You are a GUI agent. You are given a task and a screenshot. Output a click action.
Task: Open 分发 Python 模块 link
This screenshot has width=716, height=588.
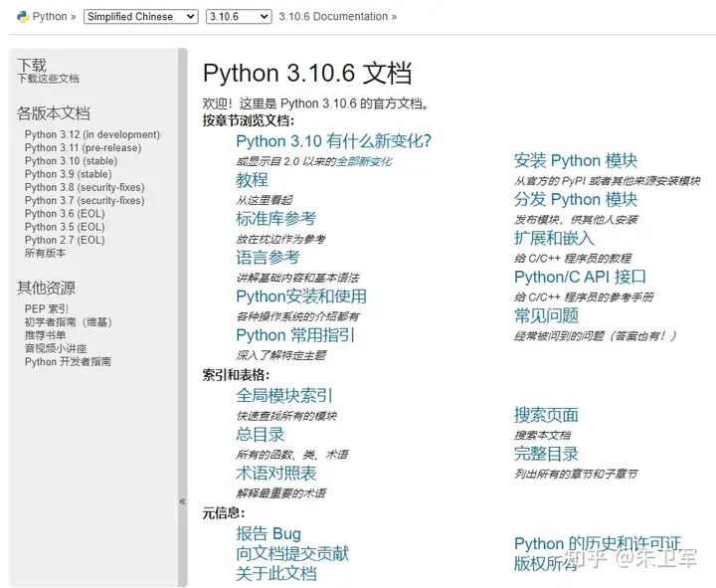576,200
